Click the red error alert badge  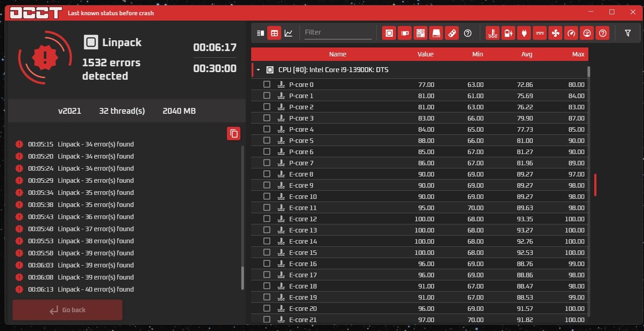pyautogui.click(x=45, y=57)
